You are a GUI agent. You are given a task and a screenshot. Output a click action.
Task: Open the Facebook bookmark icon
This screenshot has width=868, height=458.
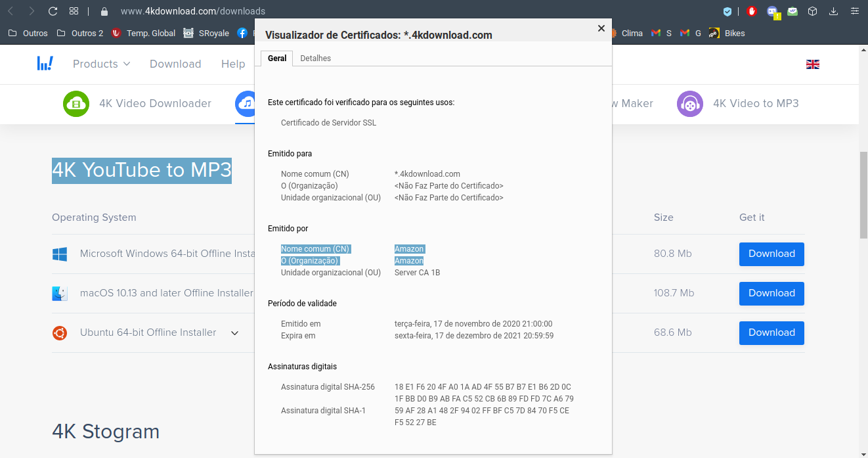[x=242, y=33]
